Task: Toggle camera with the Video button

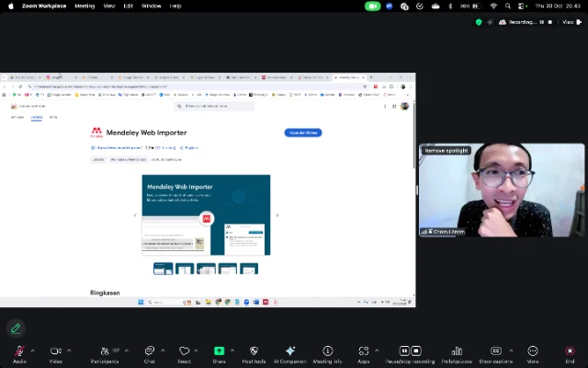Action: pyautogui.click(x=55, y=351)
